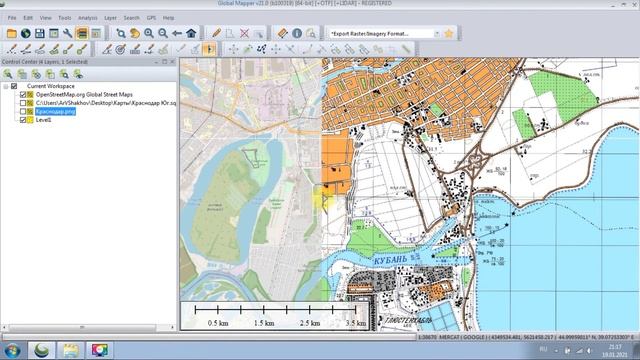Click the highlighted orange arrow icon in the digitizer toolbar
The height and width of the screenshot is (360, 640).
(209, 49)
